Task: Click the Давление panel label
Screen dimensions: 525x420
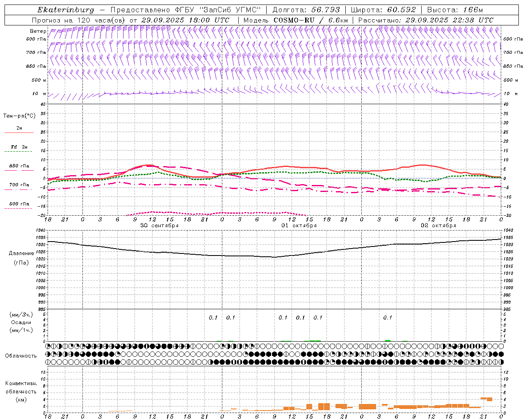Action: tap(21, 253)
